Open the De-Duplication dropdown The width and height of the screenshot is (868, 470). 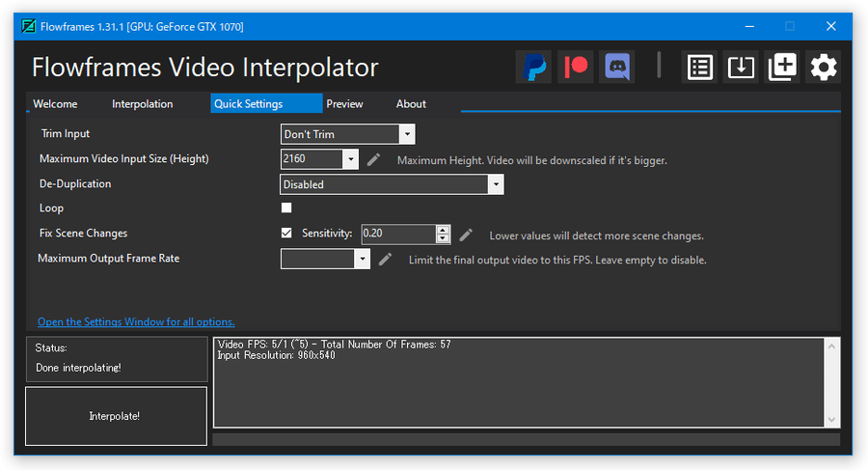coord(496,184)
